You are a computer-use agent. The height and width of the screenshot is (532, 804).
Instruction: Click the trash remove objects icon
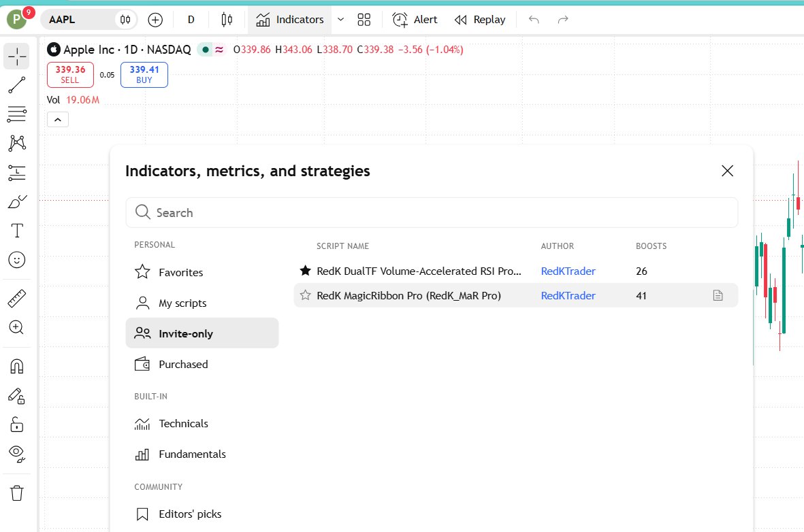click(16, 493)
